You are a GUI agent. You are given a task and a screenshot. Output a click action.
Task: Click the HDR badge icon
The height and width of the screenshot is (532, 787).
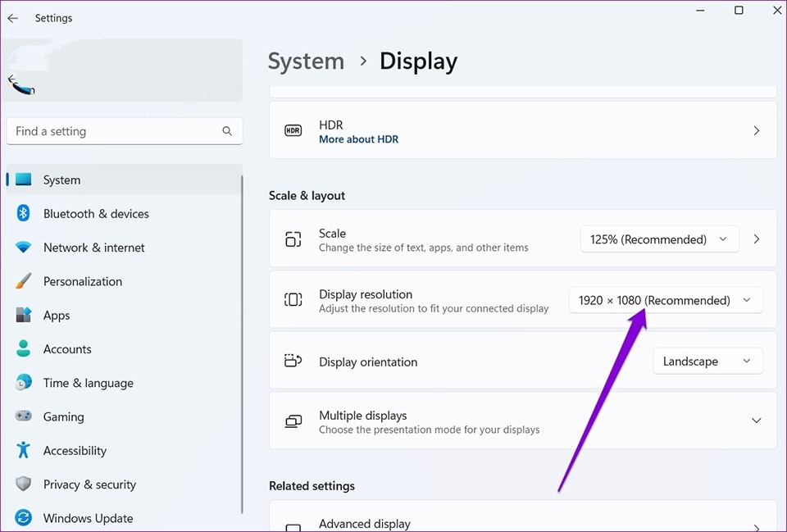coord(293,130)
